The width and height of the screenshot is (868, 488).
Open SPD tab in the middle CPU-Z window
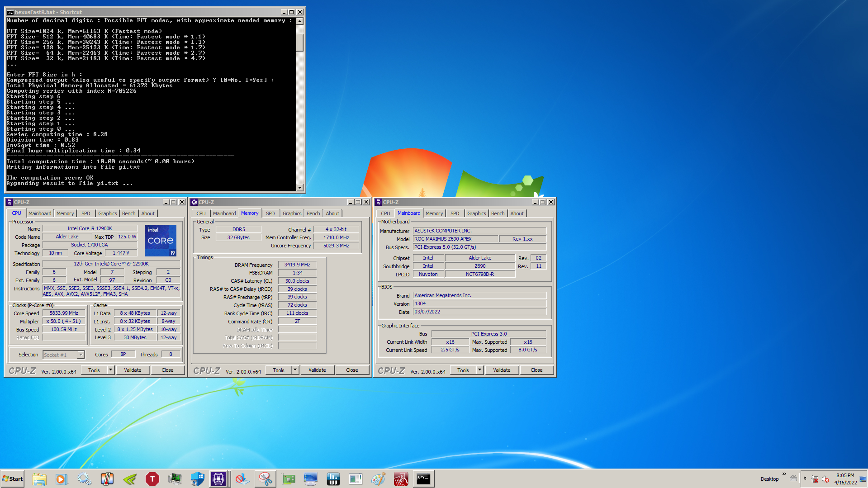270,213
